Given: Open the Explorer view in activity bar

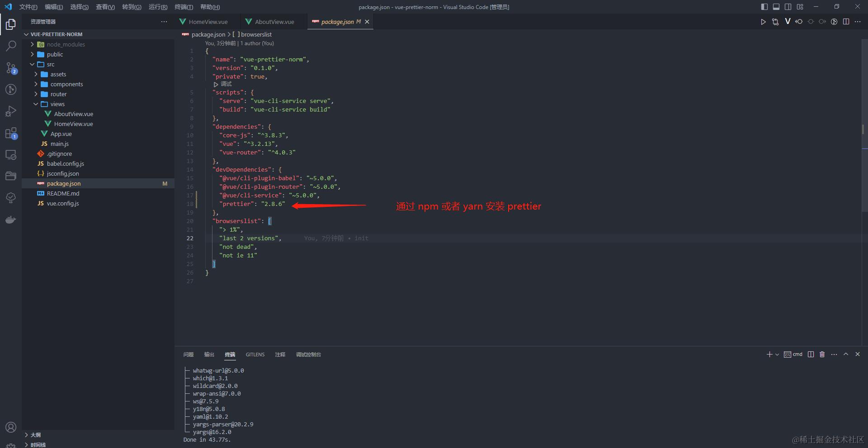Looking at the screenshot, I should [x=11, y=24].
